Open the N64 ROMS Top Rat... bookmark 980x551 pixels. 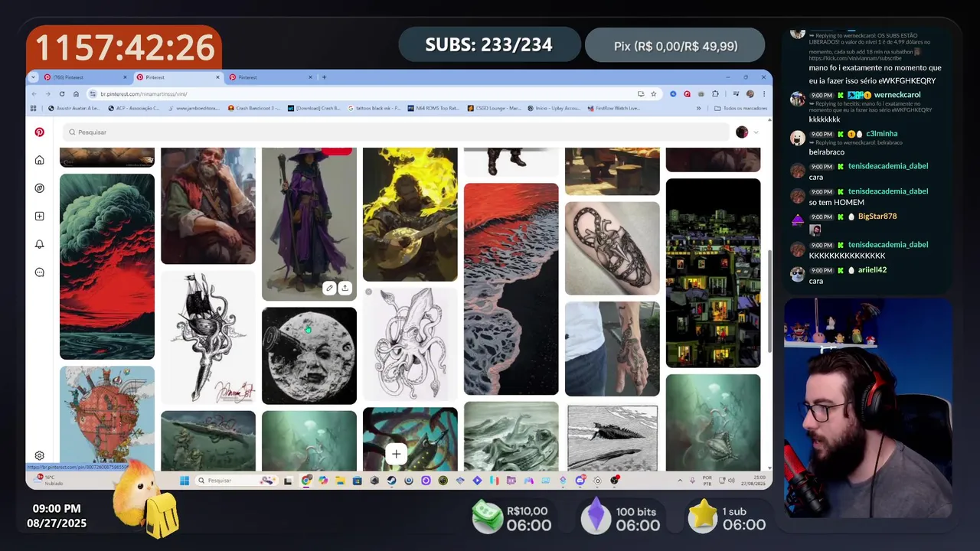click(433, 108)
